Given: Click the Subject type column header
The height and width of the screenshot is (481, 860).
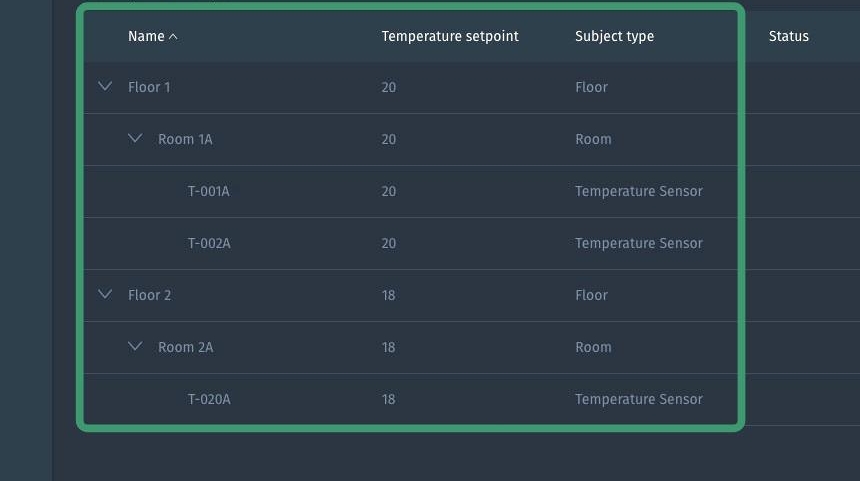Looking at the screenshot, I should 614,37.
